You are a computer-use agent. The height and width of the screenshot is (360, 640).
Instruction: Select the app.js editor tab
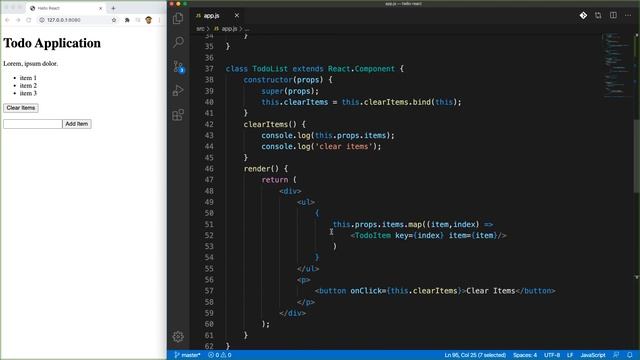pos(218,16)
